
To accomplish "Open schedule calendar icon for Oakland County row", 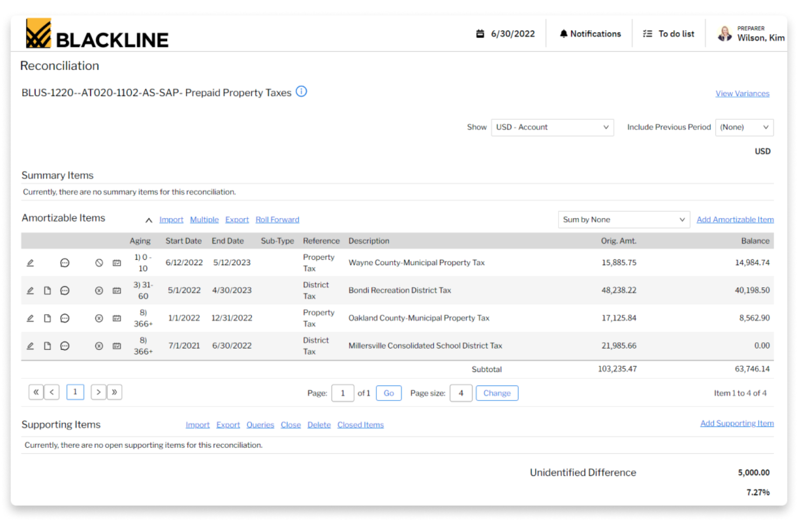I will 116,319.
